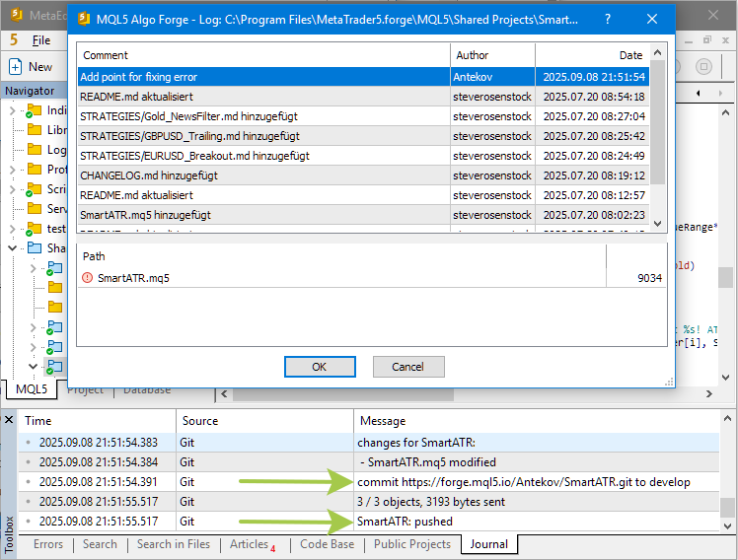Click the OK button in Log dialog
The height and width of the screenshot is (560, 738).
(320, 367)
